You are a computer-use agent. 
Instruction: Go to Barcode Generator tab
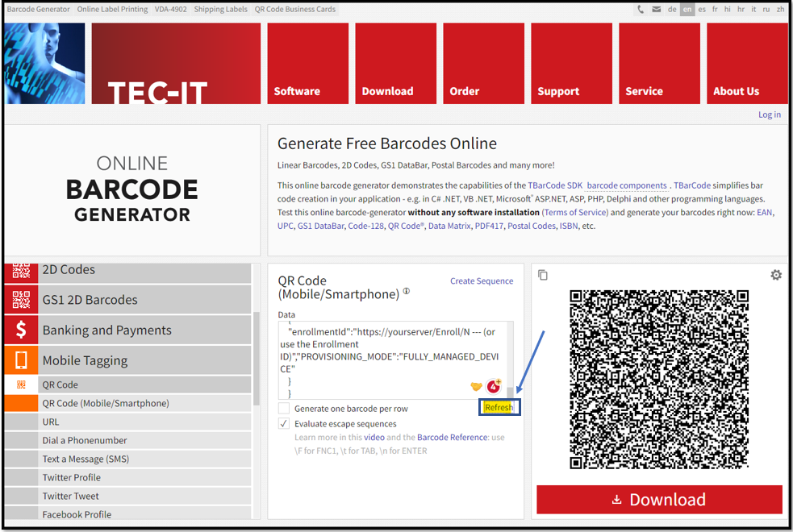click(x=39, y=9)
